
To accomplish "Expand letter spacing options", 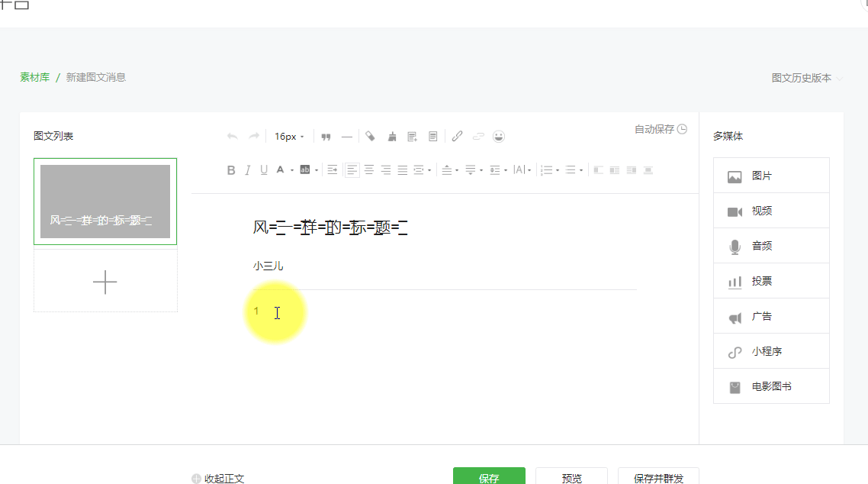I will 530,170.
